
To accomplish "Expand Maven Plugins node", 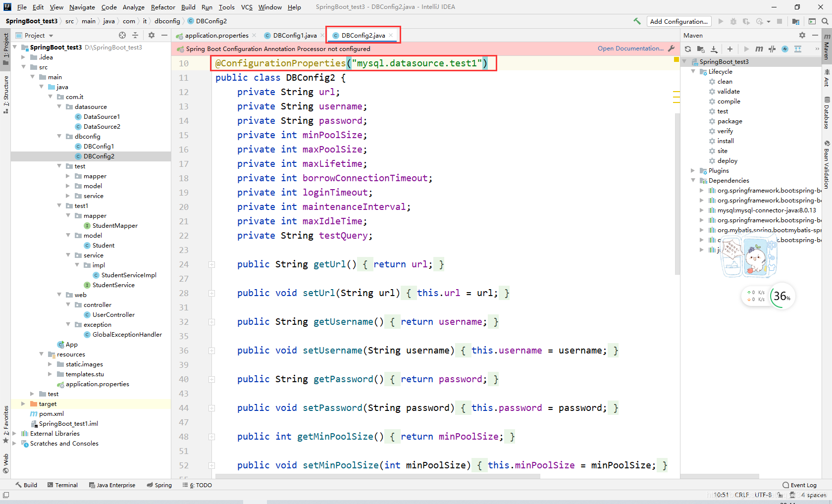I will pos(693,171).
